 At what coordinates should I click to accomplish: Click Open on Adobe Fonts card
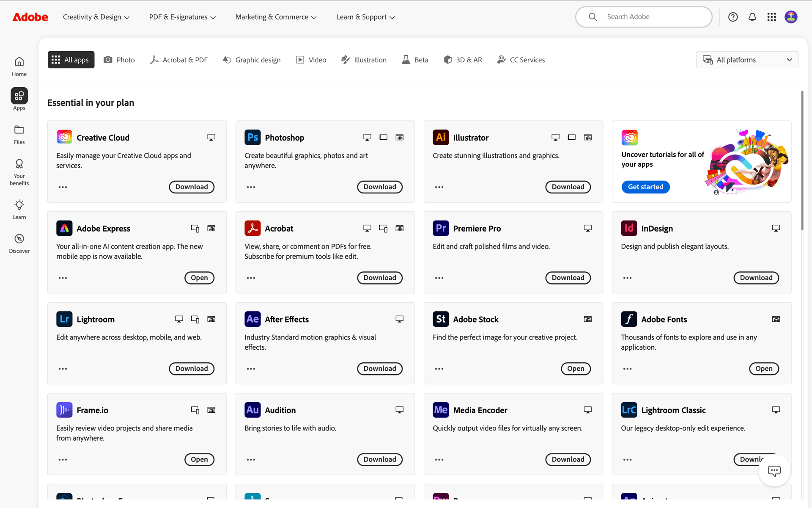coord(764,369)
